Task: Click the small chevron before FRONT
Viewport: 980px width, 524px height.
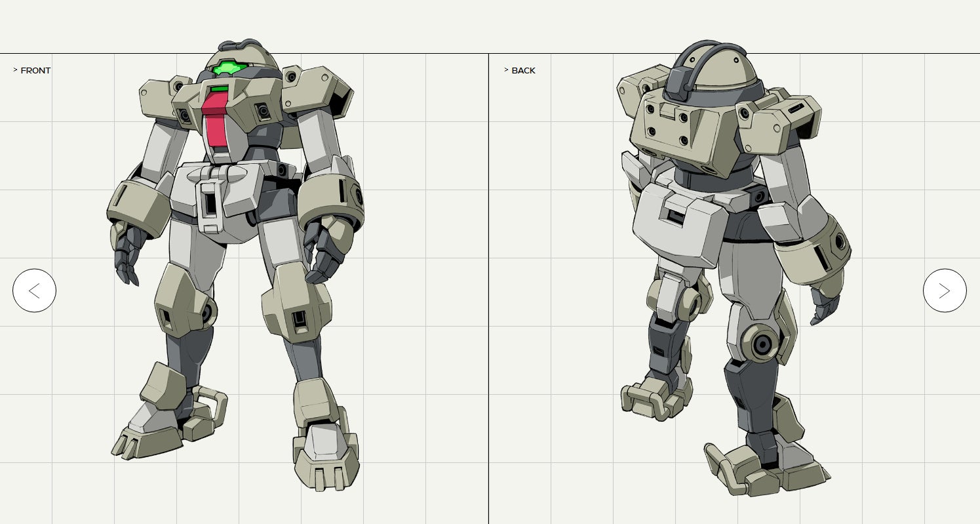Action: tap(15, 70)
